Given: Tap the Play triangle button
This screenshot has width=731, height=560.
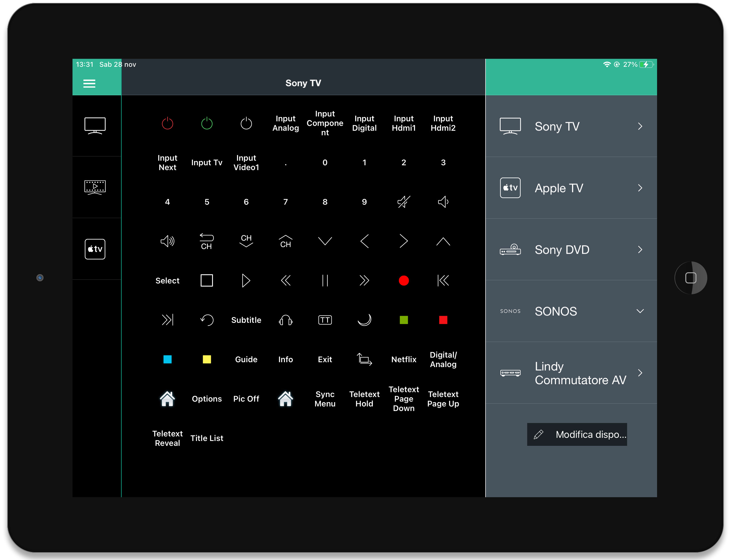Looking at the screenshot, I should tap(246, 281).
